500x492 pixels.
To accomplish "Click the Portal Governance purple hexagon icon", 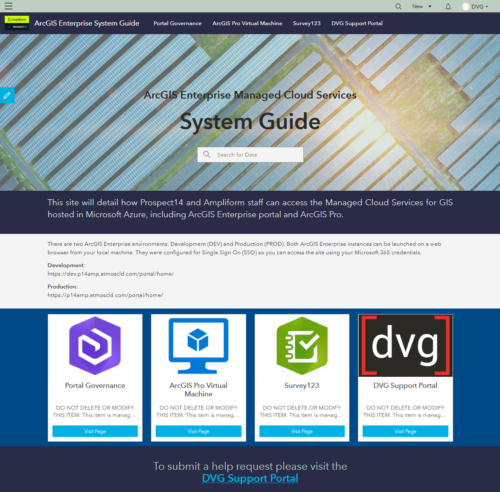I will tap(95, 345).
